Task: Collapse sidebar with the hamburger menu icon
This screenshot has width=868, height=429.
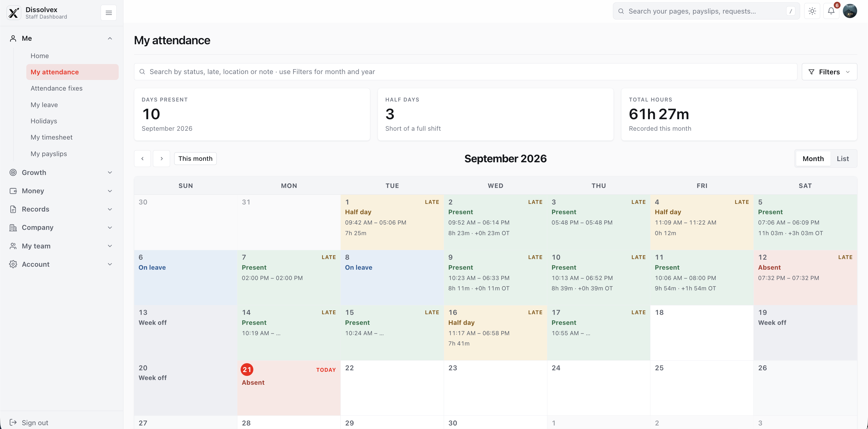Action: coord(109,13)
